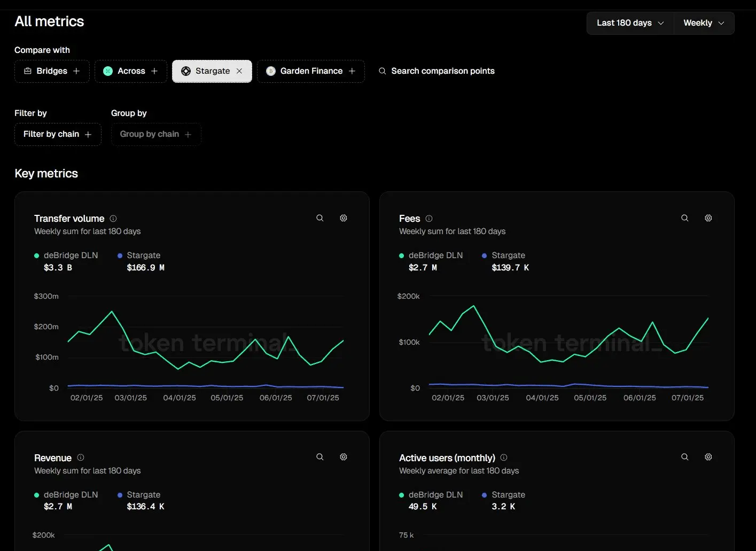Click 04/01/25 on Transfer volume axis
The width and height of the screenshot is (756, 551).
tap(180, 398)
